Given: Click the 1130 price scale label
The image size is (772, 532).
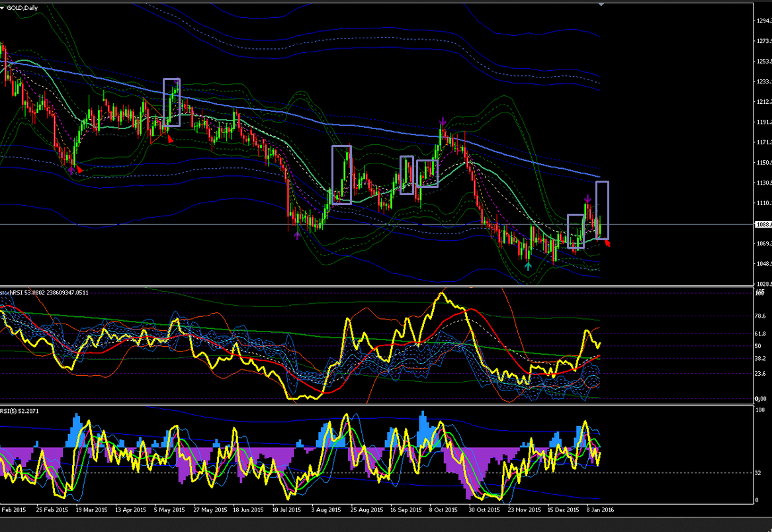Looking at the screenshot, I should [764, 183].
